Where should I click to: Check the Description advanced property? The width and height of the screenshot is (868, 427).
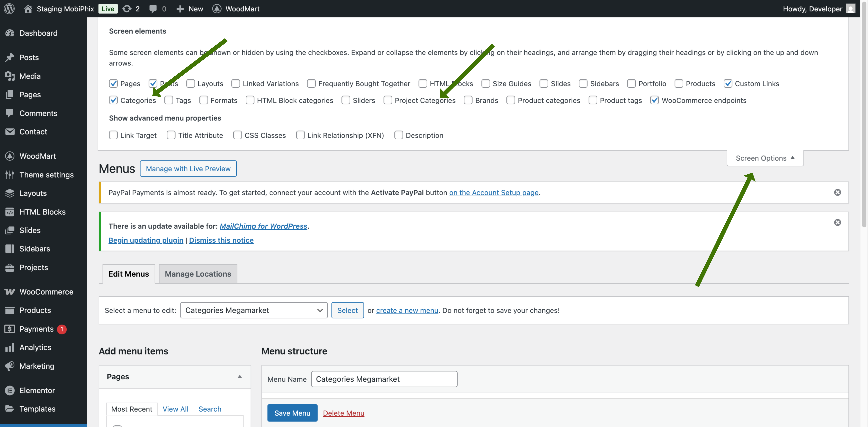(399, 135)
